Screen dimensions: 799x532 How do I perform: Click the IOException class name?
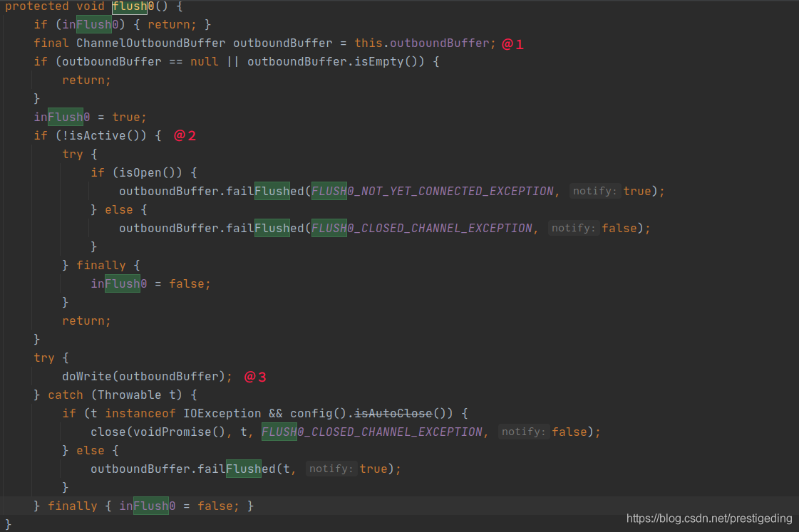(222, 413)
